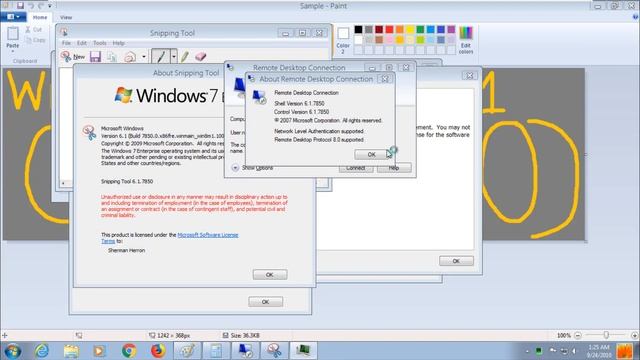The image size is (640, 360).
Task: Switch to Paint via its taskbar button
Action: coord(187,351)
